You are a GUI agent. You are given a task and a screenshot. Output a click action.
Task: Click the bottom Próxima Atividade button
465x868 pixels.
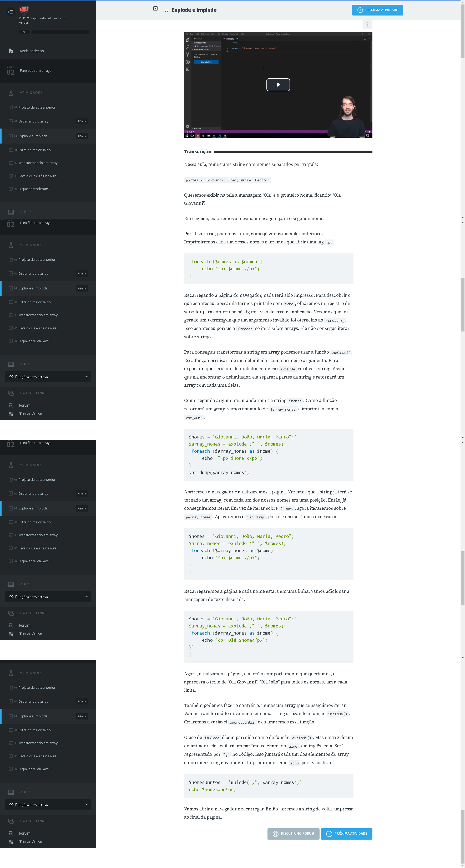(346, 834)
